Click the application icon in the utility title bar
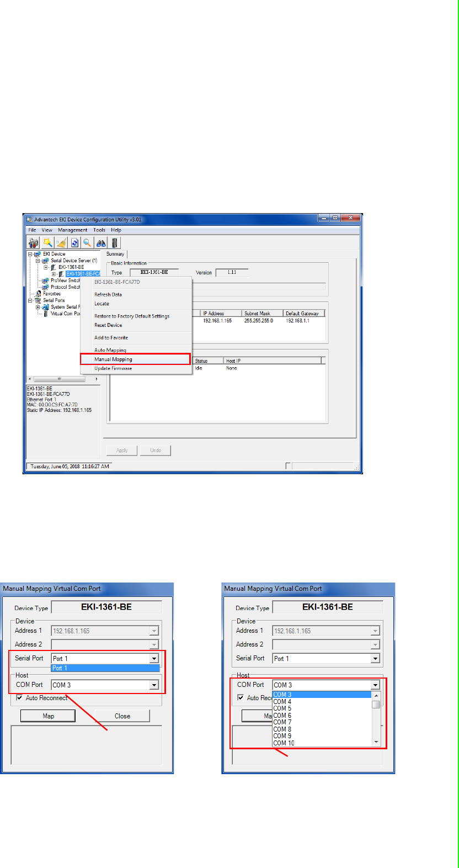The height and width of the screenshot is (868, 459). click(29, 219)
